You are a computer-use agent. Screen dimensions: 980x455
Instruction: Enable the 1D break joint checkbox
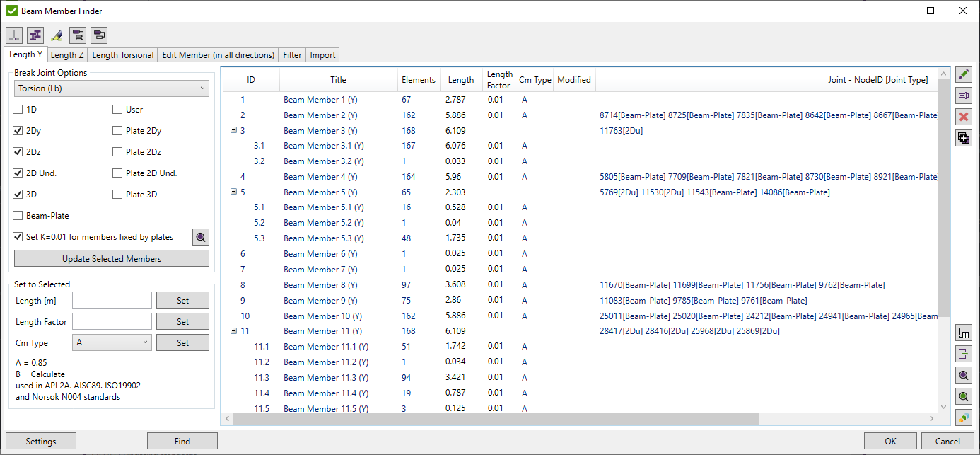[18, 109]
